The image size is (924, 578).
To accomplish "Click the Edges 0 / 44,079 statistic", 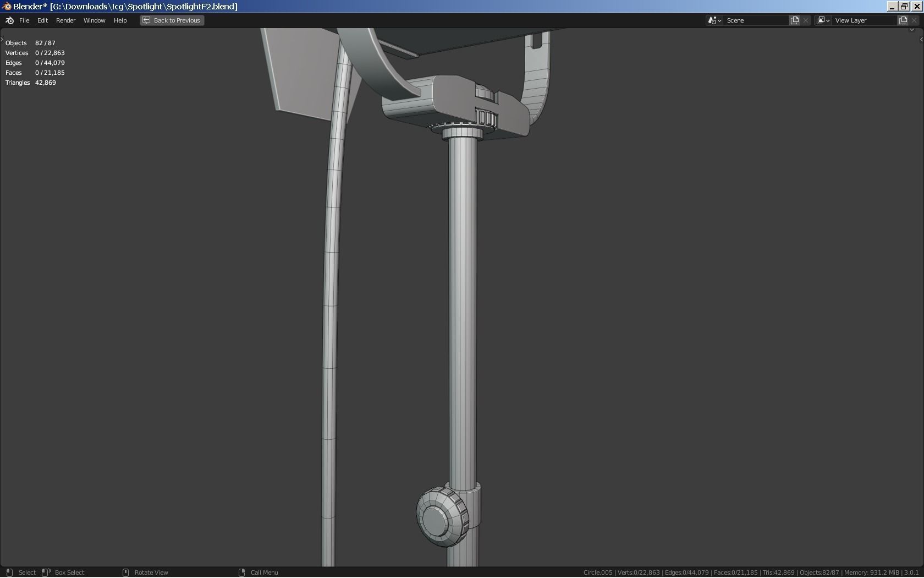I will pos(35,63).
